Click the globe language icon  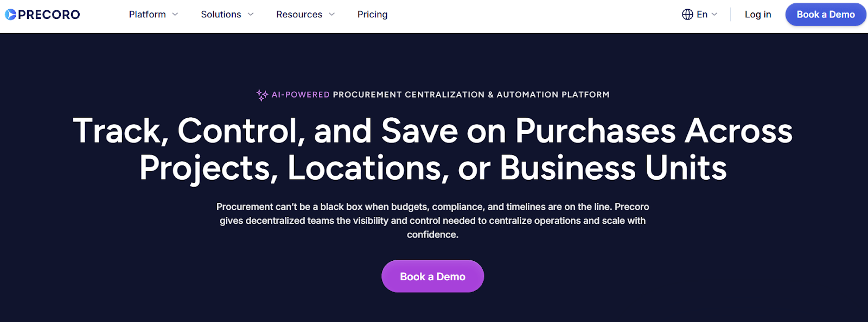pyautogui.click(x=687, y=15)
